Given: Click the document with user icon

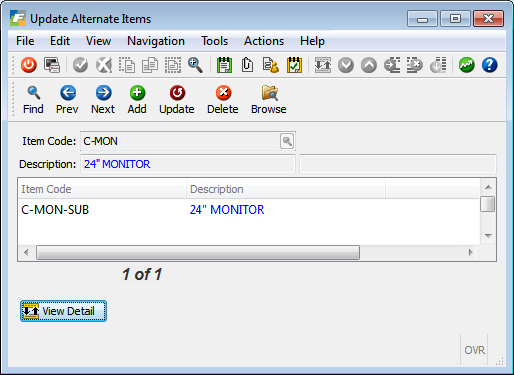Looking at the screenshot, I should [x=270, y=65].
